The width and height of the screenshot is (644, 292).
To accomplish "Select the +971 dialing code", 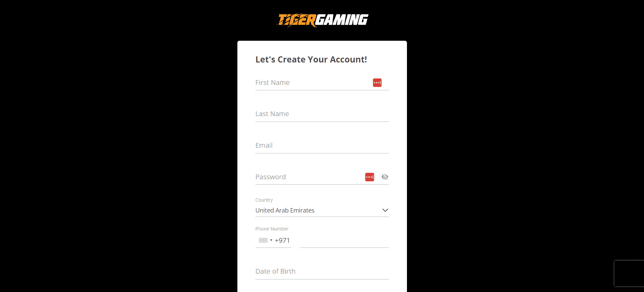I will coord(282,240).
